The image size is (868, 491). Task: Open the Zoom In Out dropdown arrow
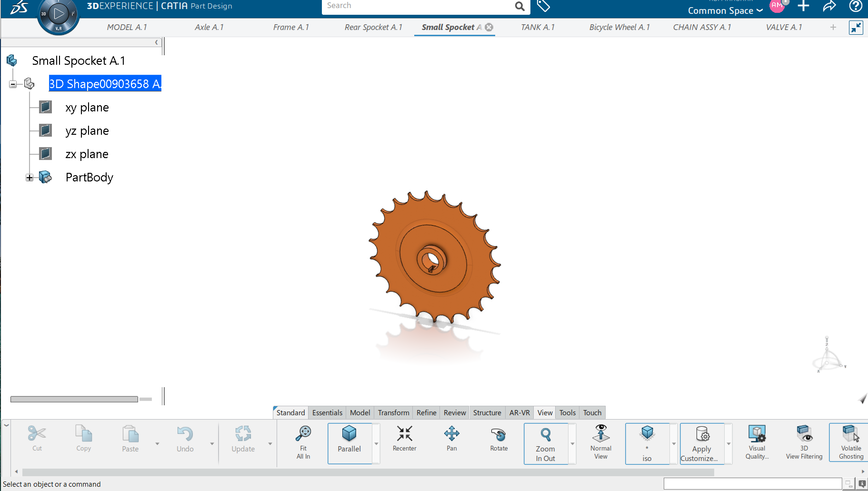click(x=572, y=444)
